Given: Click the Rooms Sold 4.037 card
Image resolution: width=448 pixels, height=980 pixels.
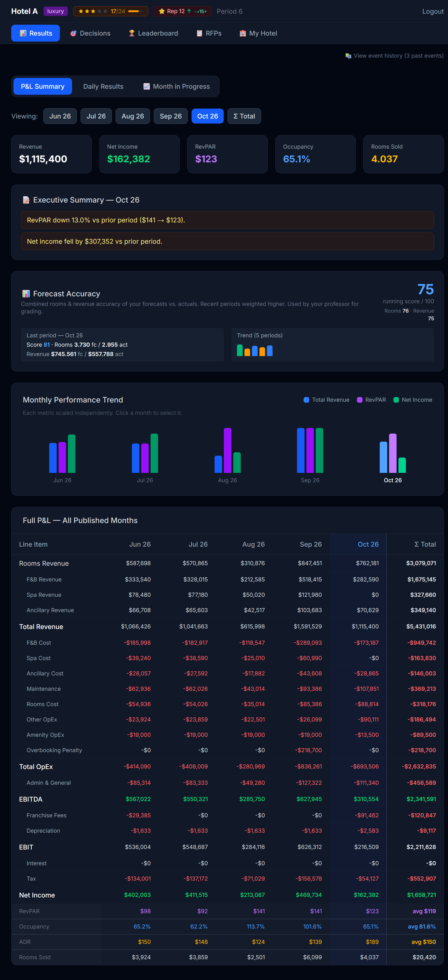Looking at the screenshot, I should pos(403,154).
